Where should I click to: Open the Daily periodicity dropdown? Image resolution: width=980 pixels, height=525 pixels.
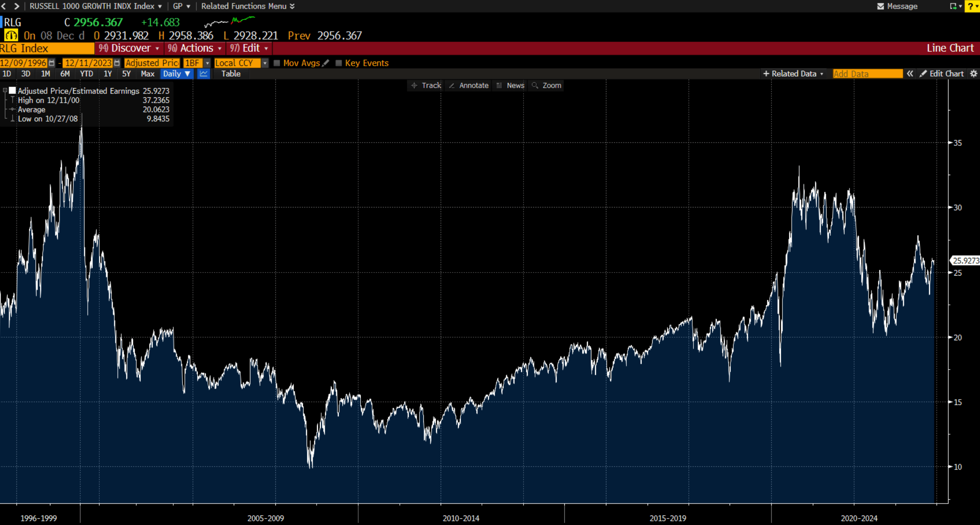[x=176, y=74]
